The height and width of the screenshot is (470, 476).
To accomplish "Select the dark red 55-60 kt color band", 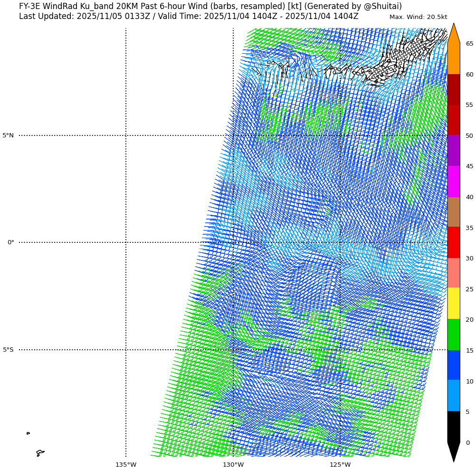I will (454, 89).
